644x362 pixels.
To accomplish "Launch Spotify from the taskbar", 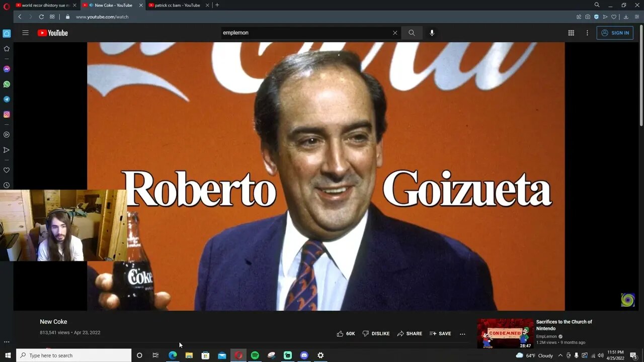I will click(x=255, y=355).
